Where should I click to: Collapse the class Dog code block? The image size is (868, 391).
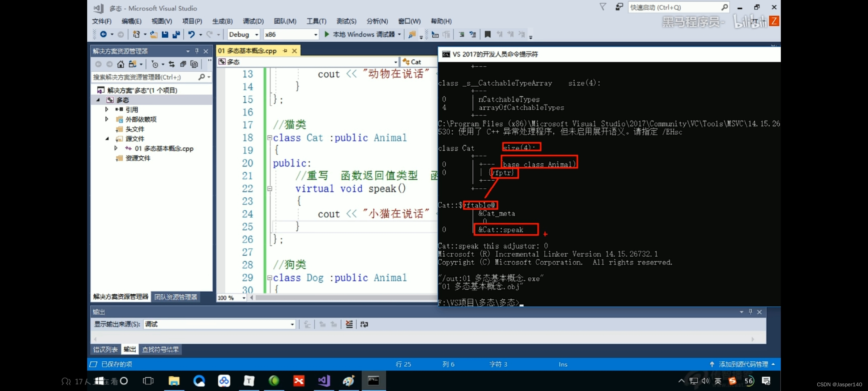(x=269, y=278)
